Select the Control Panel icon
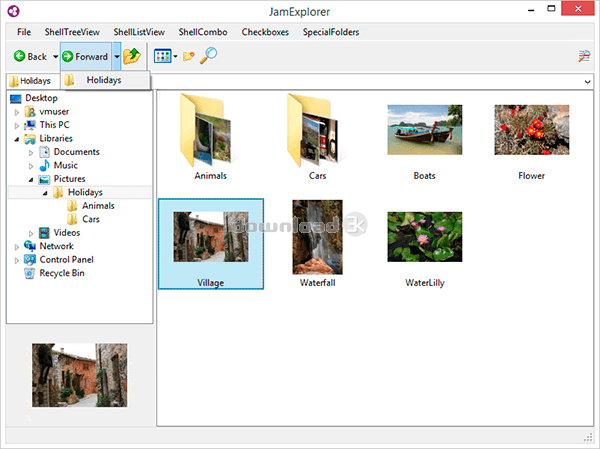600x449 pixels. [30, 260]
